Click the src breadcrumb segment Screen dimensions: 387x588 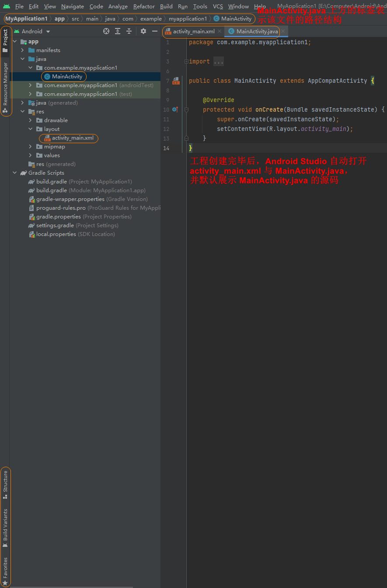pyautogui.click(x=76, y=19)
